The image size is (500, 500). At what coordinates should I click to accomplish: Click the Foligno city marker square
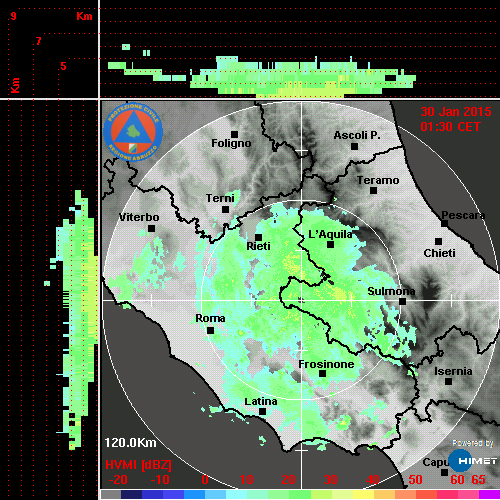235,134
